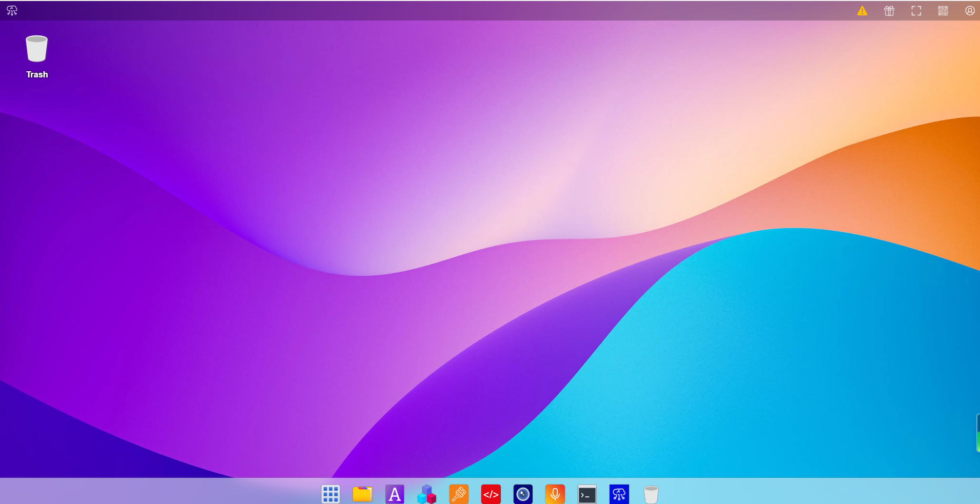980x504 pixels.
Task: Click the green side tab on right edge
Action: coord(978,433)
